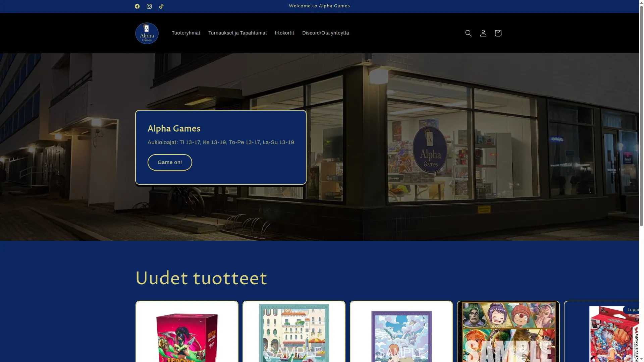This screenshot has width=644, height=362.
Task: Open the shopping cart icon
Action: point(498,33)
